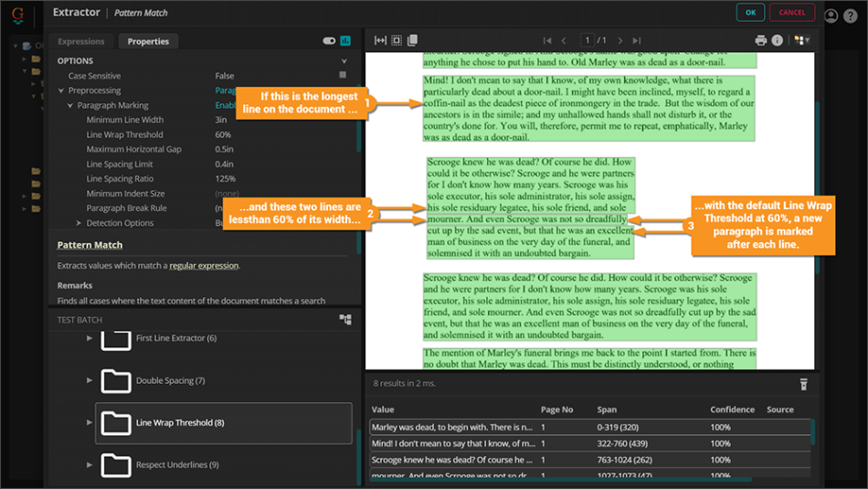Open the regular expression help link
Screen dimensions: 868x489
(x=204, y=266)
